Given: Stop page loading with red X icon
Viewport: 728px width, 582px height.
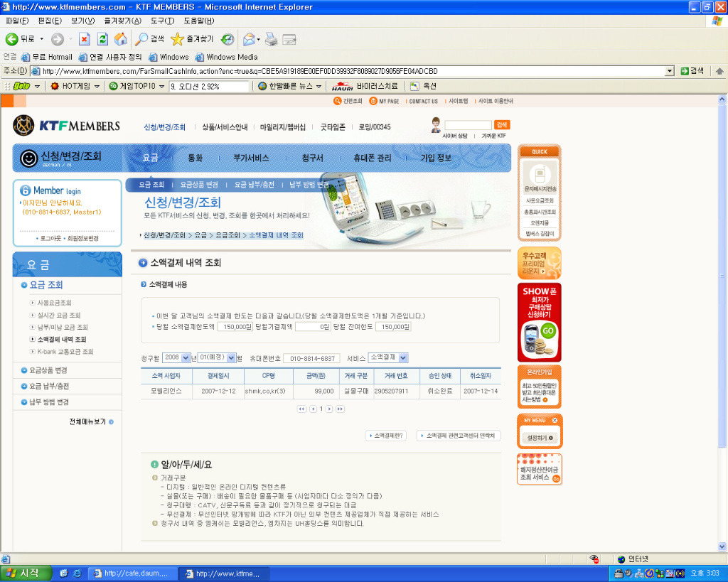Looking at the screenshot, I should (84, 39).
